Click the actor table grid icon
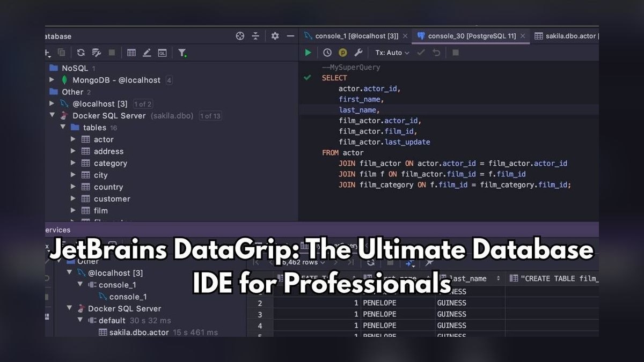 coord(85,139)
